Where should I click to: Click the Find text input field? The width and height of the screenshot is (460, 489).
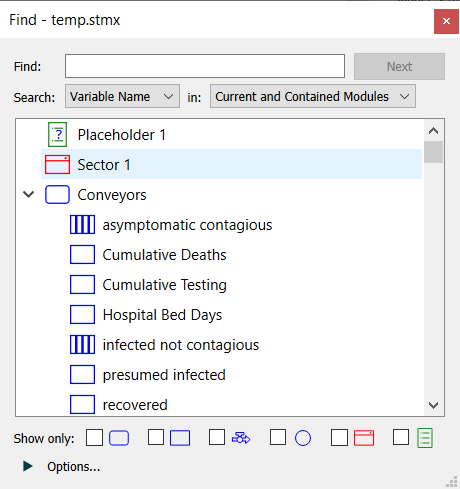click(x=205, y=66)
